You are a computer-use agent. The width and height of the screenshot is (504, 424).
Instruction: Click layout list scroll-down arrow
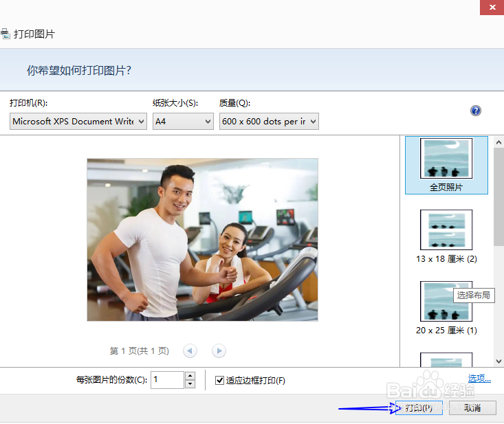[x=498, y=361]
